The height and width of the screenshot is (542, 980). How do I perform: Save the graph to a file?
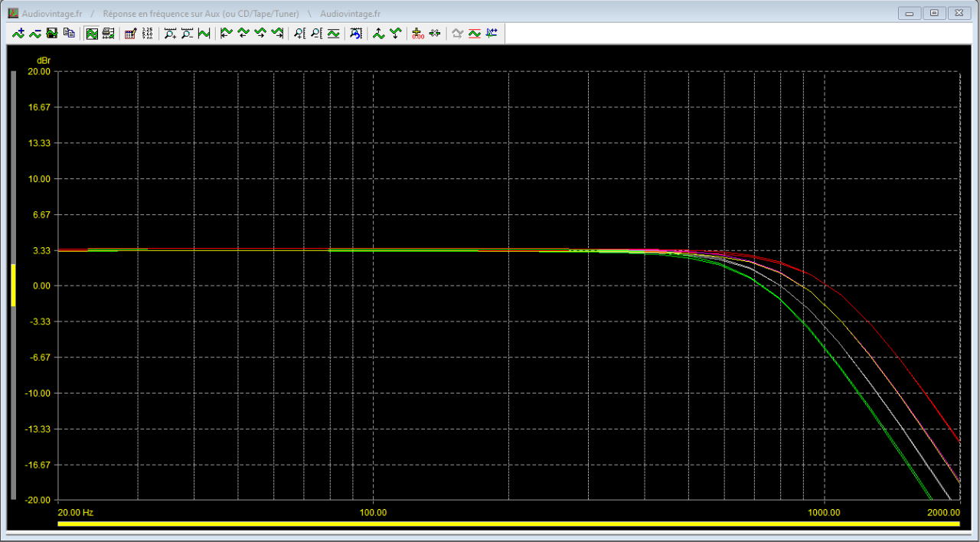52,33
